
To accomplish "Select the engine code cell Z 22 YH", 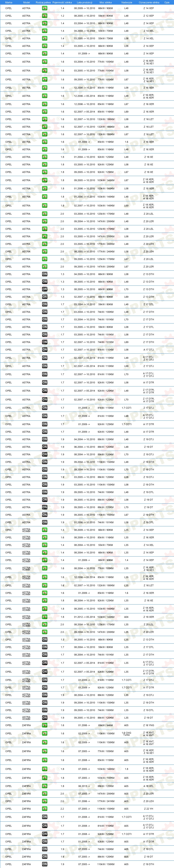I will (x=148, y=809).
